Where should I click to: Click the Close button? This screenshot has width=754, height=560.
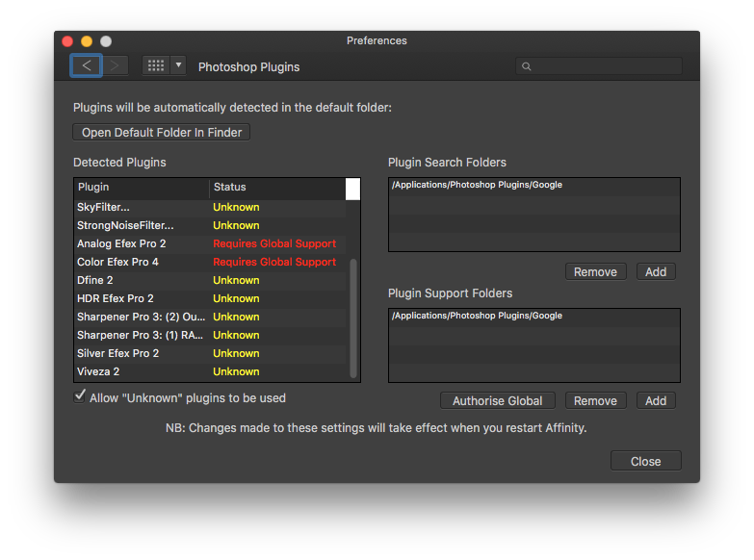tap(646, 461)
